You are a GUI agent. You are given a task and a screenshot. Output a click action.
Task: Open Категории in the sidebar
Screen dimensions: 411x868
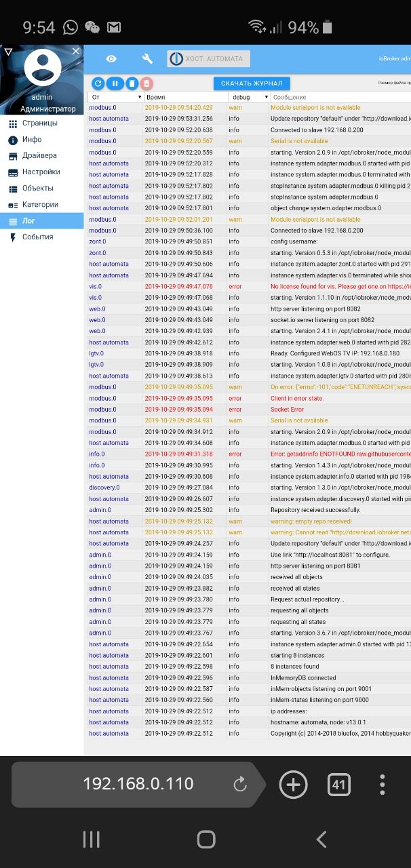coord(41,205)
